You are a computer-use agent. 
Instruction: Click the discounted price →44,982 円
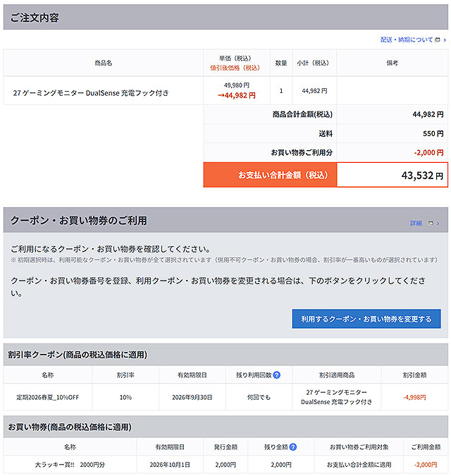237,95
